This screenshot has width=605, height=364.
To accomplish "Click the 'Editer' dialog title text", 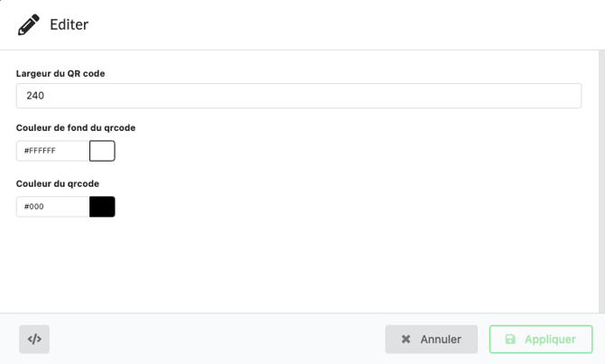I will point(69,24).
